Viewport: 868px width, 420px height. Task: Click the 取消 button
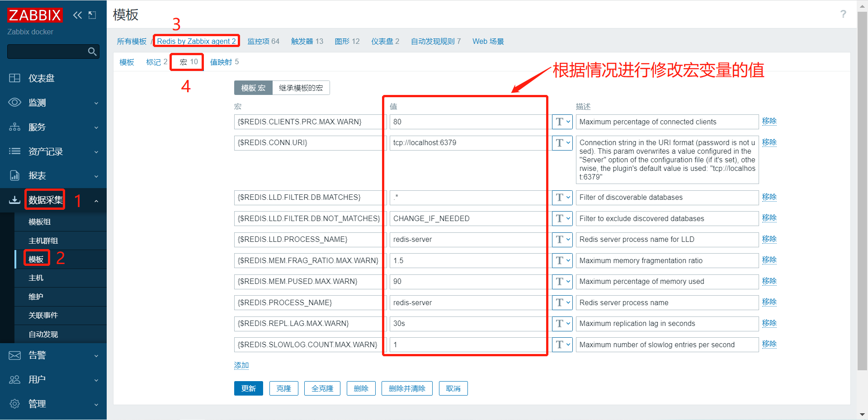[453, 388]
